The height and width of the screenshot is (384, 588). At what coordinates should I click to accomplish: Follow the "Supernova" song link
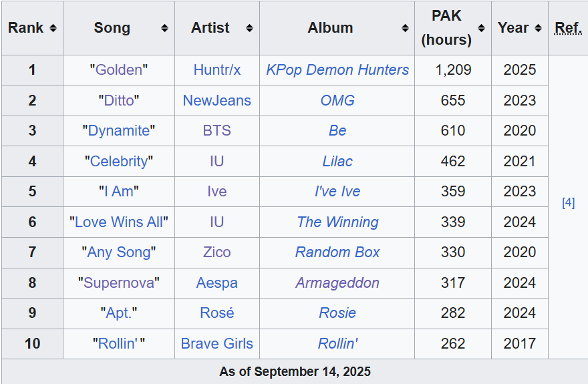[x=119, y=283]
